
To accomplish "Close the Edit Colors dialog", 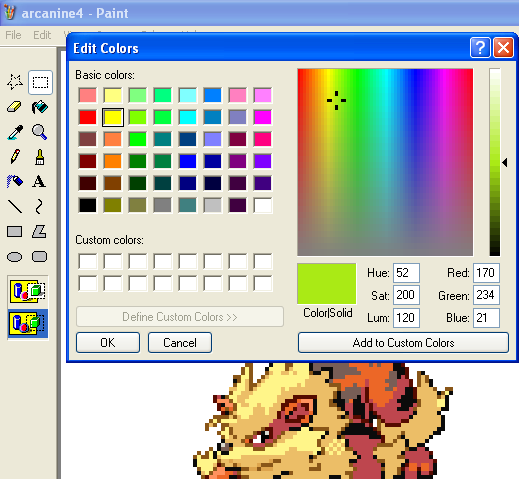I will click(503, 48).
